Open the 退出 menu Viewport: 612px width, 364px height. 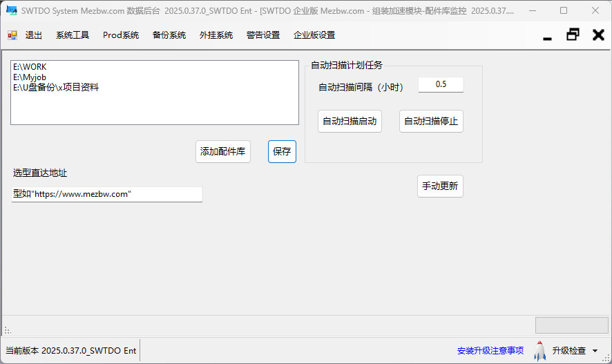coord(34,35)
